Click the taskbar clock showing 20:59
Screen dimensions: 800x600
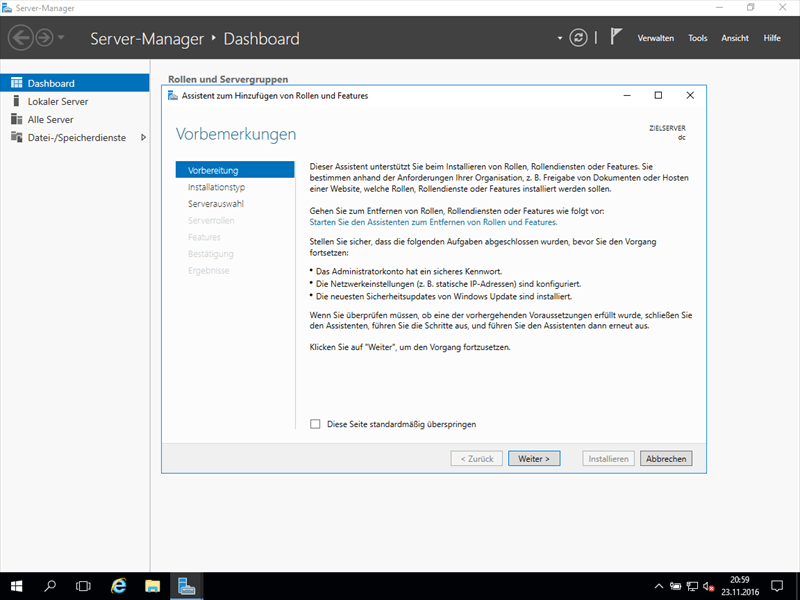740,586
